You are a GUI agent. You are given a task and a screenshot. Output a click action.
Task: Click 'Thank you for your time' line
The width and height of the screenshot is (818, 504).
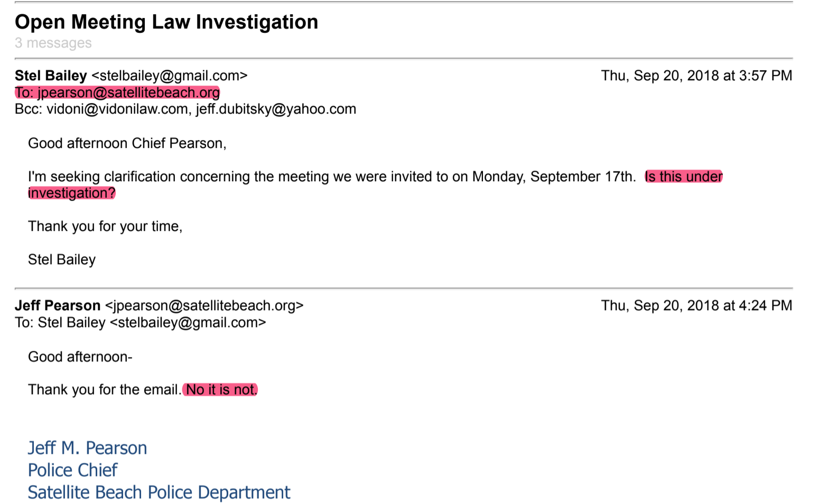click(105, 227)
